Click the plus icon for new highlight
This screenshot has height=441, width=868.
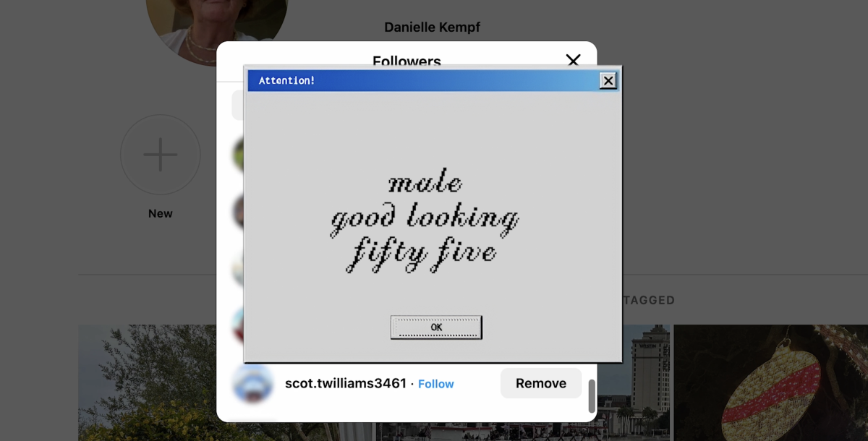click(160, 155)
